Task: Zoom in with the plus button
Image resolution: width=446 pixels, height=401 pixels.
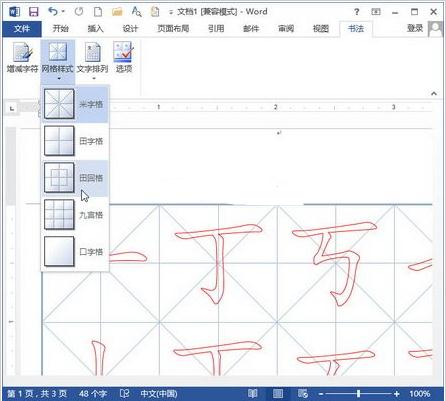Action: tap(397, 394)
